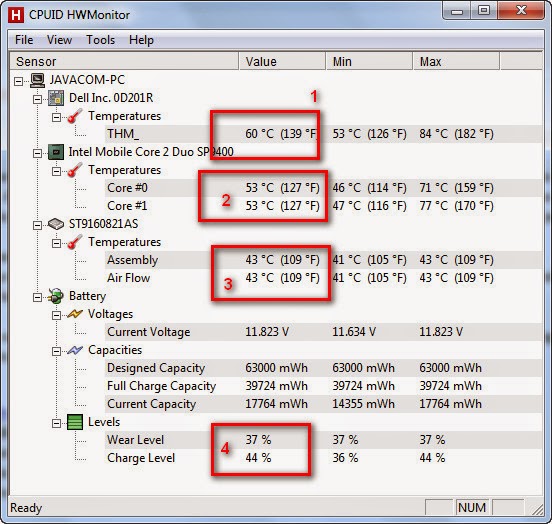
Task: Select the Current Capacity row
Action: (323, 404)
